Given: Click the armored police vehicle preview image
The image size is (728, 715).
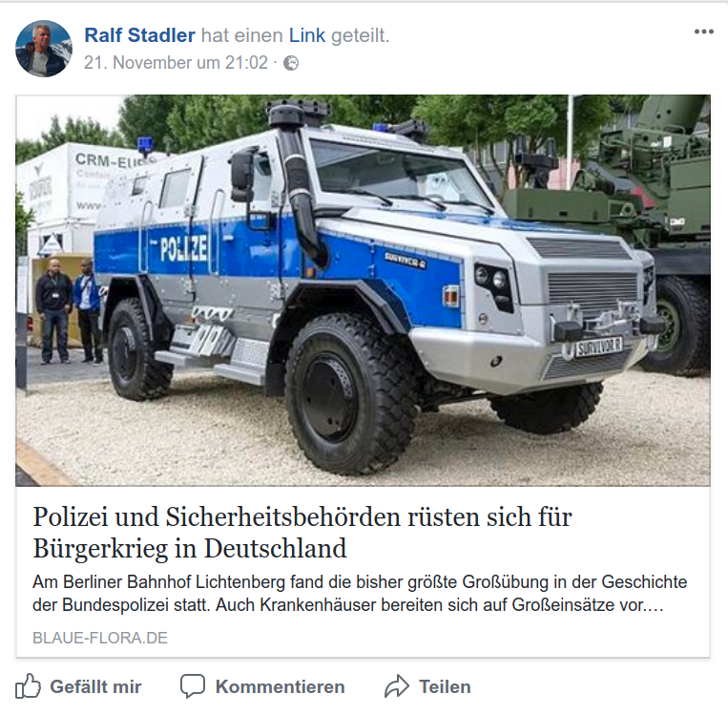Looking at the screenshot, I should tap(364, 290).
